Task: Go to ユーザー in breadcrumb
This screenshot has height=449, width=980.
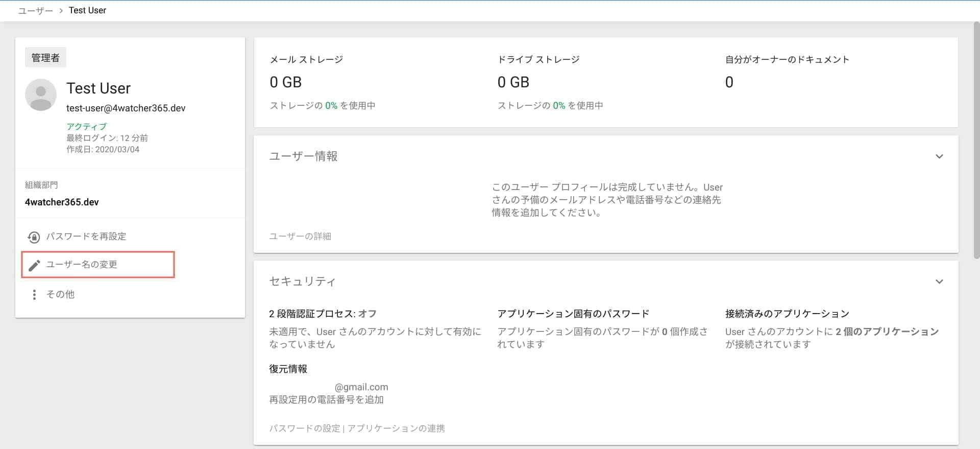Action: coord(35,11)
